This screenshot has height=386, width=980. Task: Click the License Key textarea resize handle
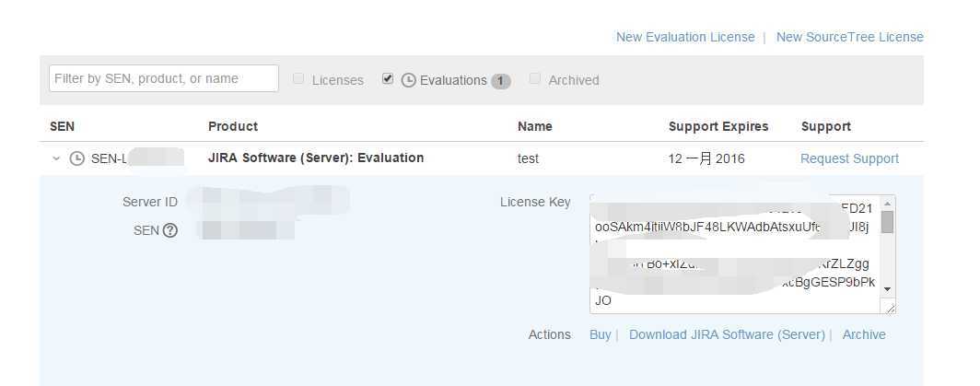[x=889, y=307]
